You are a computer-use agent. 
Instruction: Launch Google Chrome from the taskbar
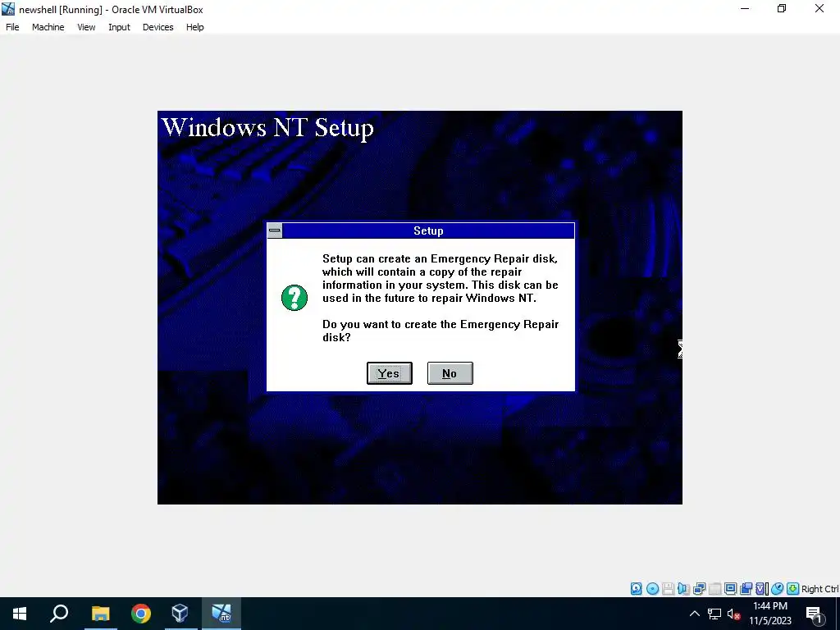[x=141, y=614]
